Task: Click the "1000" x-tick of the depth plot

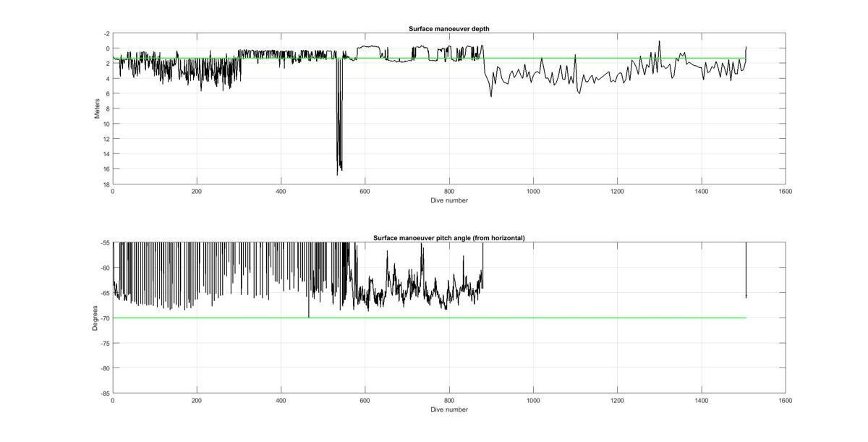Action: tap(533, 192)
